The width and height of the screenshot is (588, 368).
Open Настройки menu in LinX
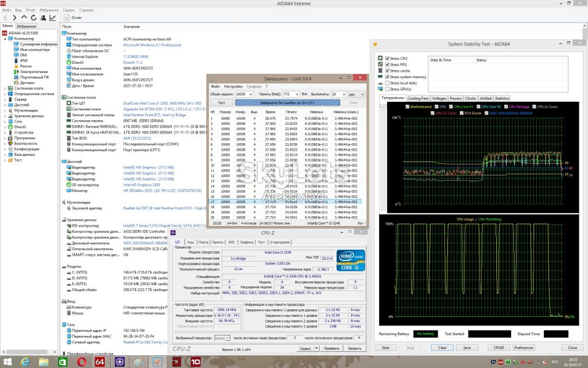pyautogui.click(x=233, y=86)
